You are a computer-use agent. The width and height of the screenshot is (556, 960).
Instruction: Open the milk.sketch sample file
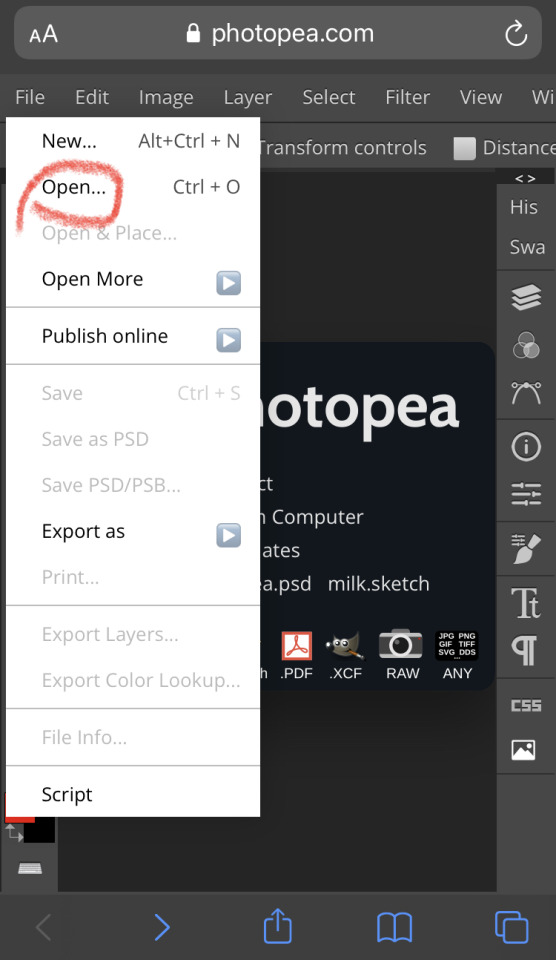378,583
